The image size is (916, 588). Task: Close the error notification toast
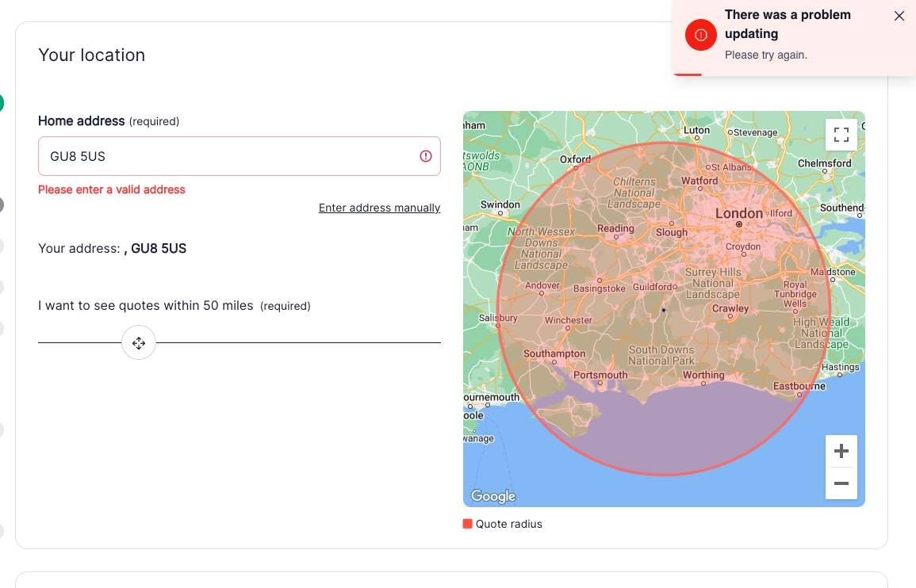tap(899, 16)
